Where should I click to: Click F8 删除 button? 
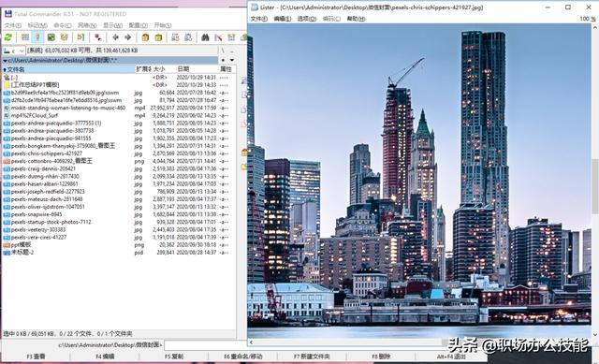pyautogui.click(x=381, y=357)
